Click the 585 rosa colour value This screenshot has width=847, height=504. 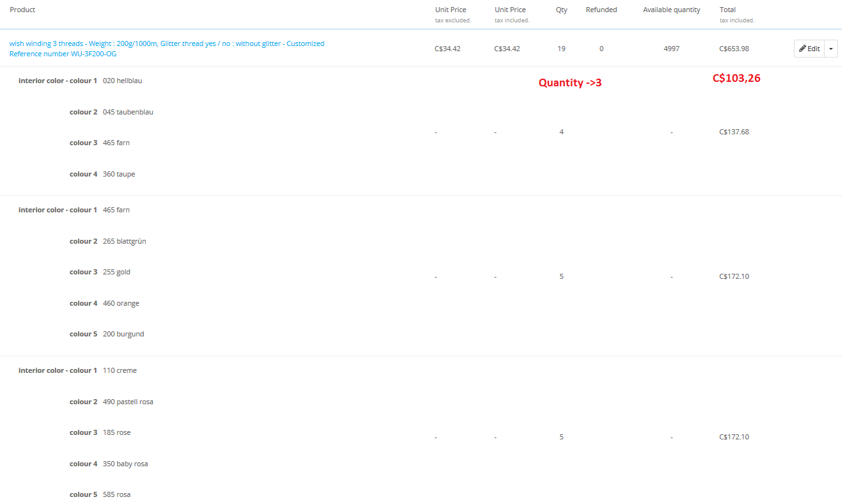pos(116,494)
